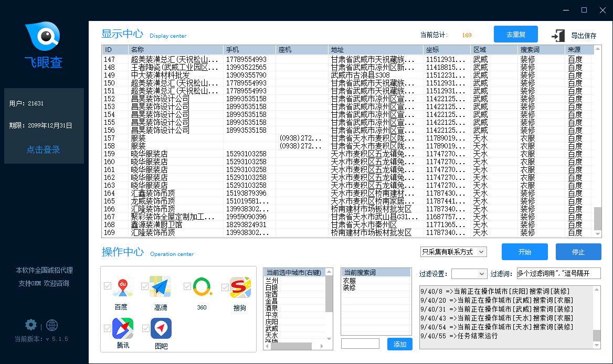The image size is (613, 364).
Task: Sort the table by 地址 column header
Action: [x=376, y=50]
